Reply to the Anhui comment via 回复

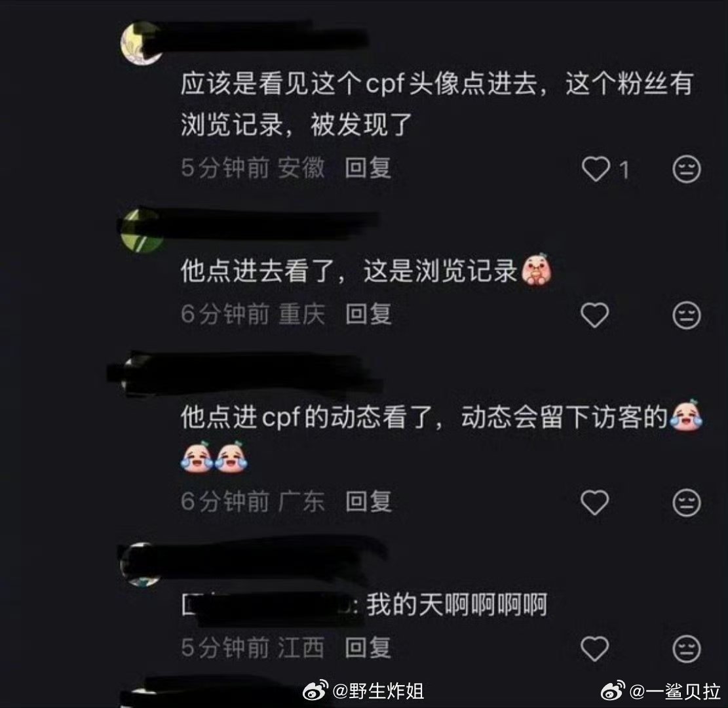click(368, 168)
